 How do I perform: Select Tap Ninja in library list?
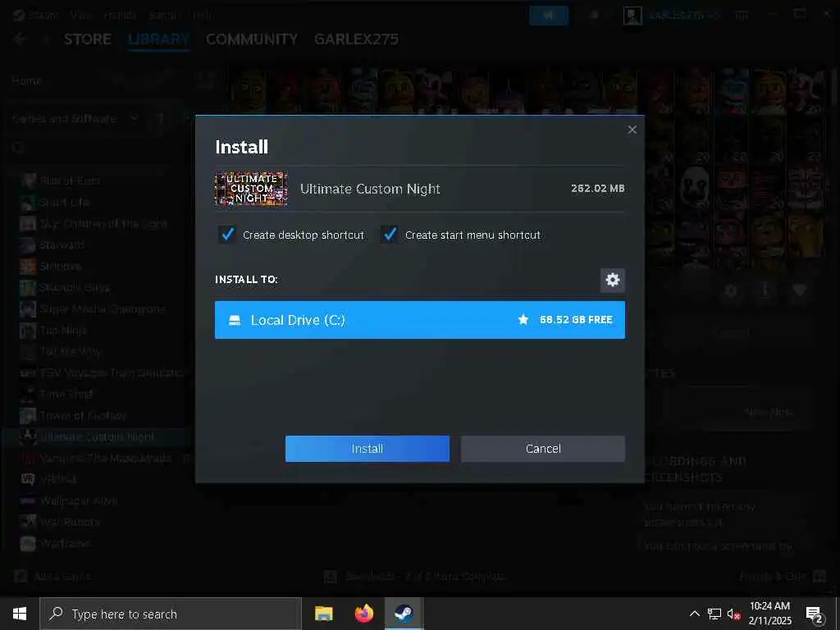point(63,330)
